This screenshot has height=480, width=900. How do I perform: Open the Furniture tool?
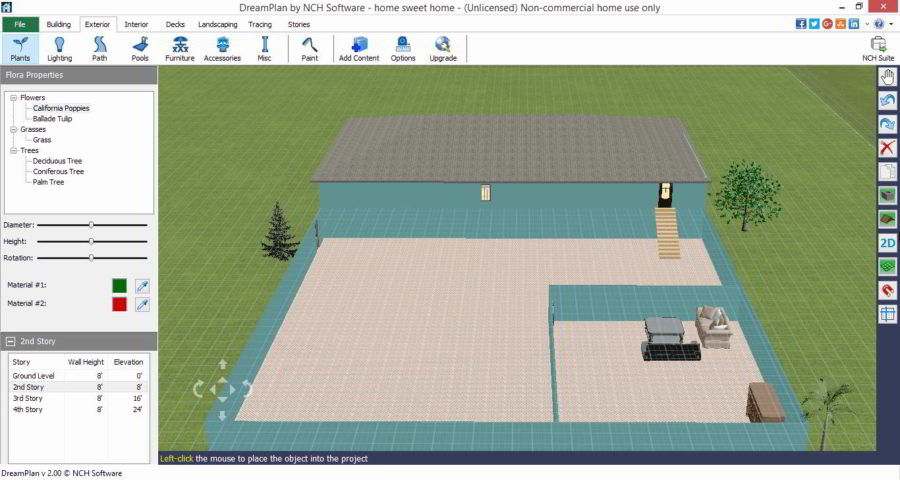(180, 49)
